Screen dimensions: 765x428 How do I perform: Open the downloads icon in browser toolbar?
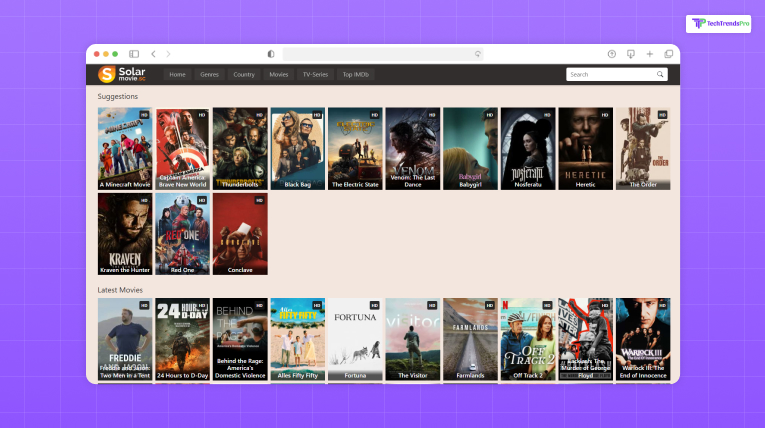pyautogui.click(x=631, y=54)
